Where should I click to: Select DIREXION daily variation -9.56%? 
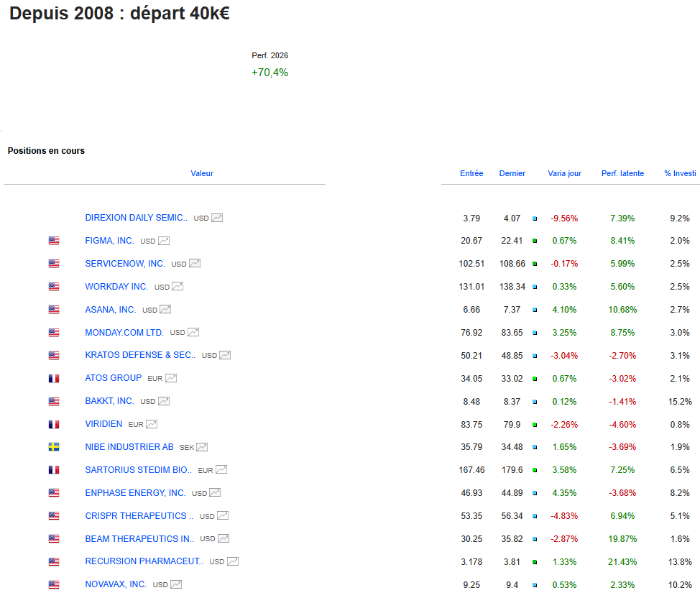click(x=564, y=218)
